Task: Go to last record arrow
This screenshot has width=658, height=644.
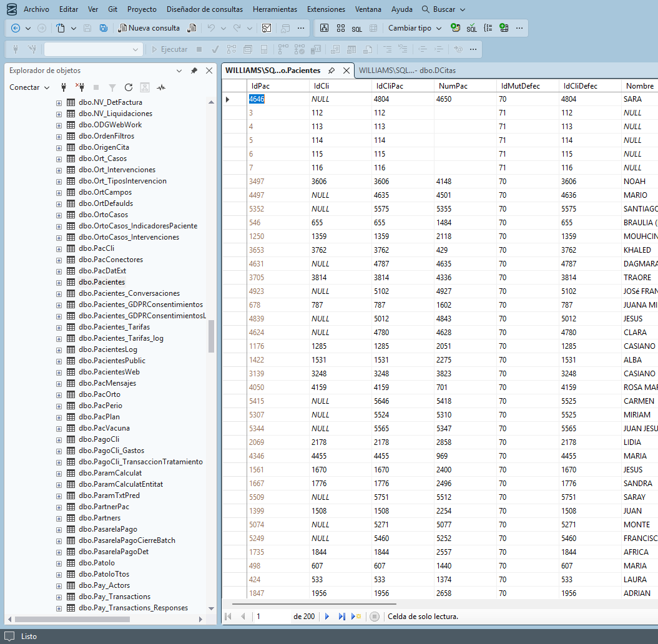Action: tap(342, 617)
